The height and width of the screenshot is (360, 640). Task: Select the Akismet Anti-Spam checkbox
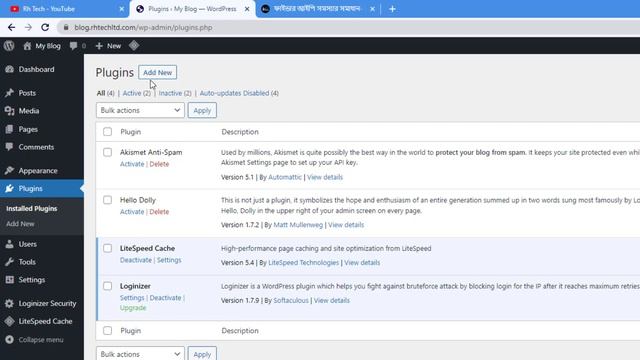pos(107,152)
